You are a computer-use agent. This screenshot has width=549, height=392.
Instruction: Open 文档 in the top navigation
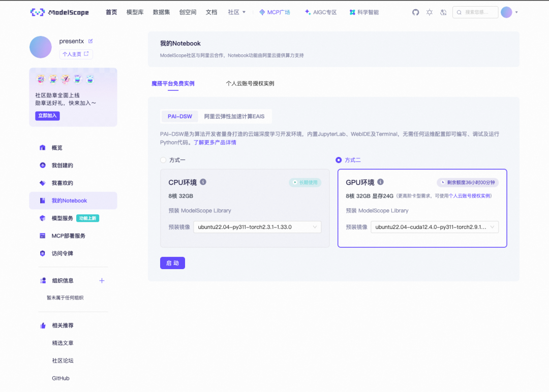[211, 12]
